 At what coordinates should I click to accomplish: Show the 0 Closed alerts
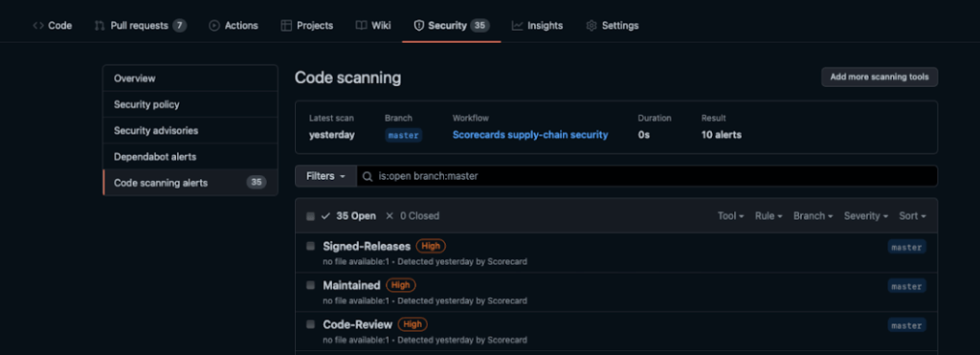click(x=412, y=215)
